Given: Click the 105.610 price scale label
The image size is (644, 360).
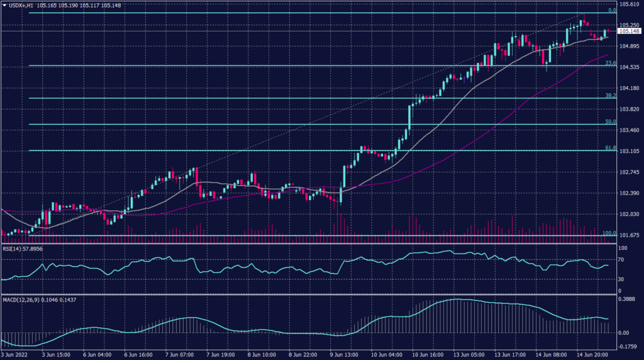Looking at the screenshot, I should (x=629, y=4).
